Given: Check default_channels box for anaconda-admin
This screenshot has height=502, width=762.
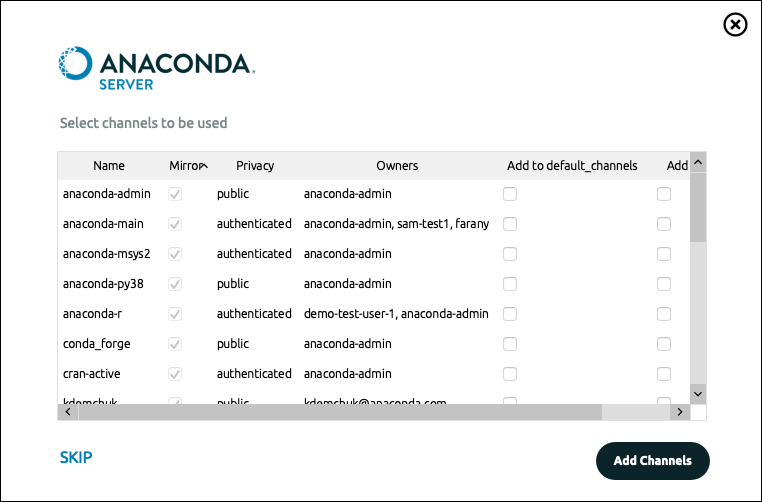Looking at the screenshot, I should 510,194.
